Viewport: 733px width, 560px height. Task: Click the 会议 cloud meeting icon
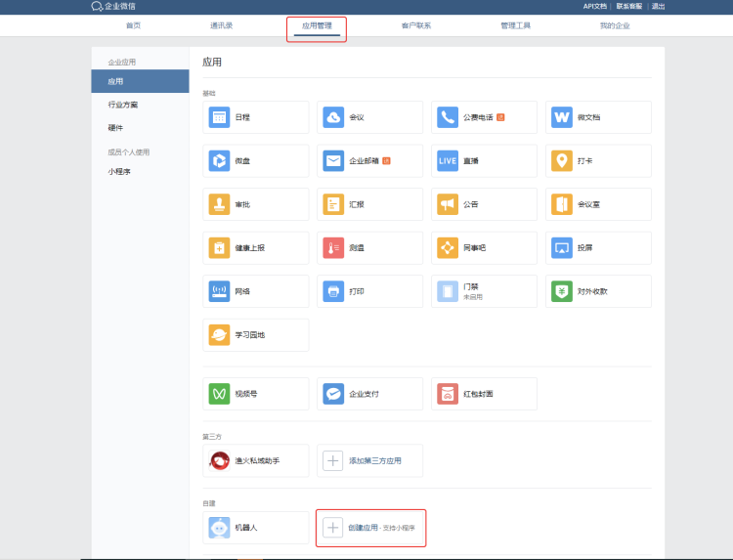coord(333,117)
